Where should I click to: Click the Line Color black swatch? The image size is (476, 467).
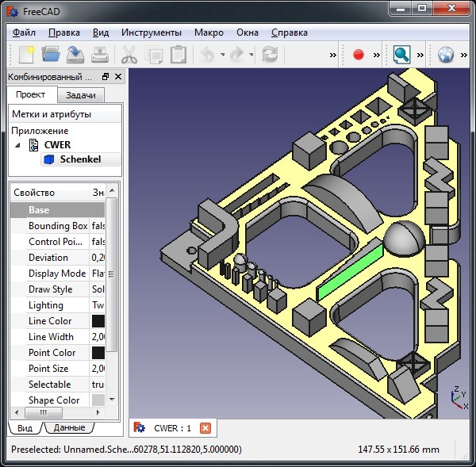[98, 321]
